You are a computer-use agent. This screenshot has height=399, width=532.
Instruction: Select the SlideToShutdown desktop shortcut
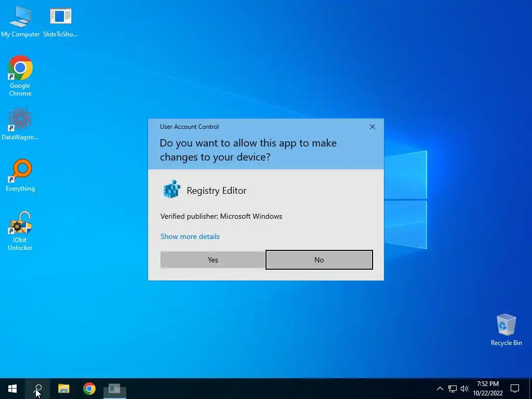(60, 22)
